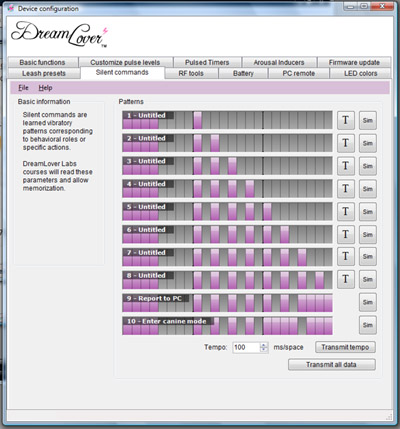Click the DreamLover logo
The image size is (400, 429).
point(59,34)
